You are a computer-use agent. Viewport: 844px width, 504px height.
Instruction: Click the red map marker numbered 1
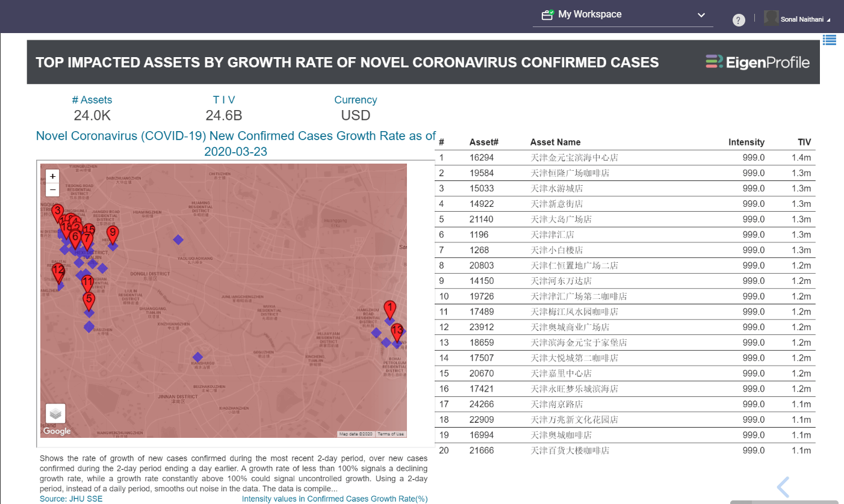pos(389,311)
